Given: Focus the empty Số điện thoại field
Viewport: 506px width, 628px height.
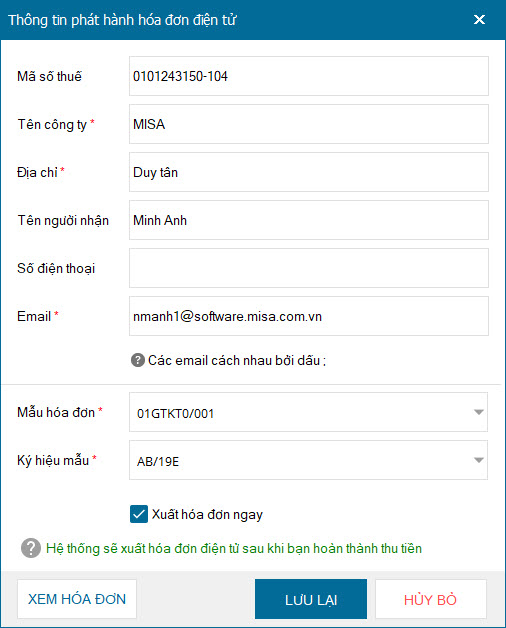Looking at the screenshot, I should [308, 268].
